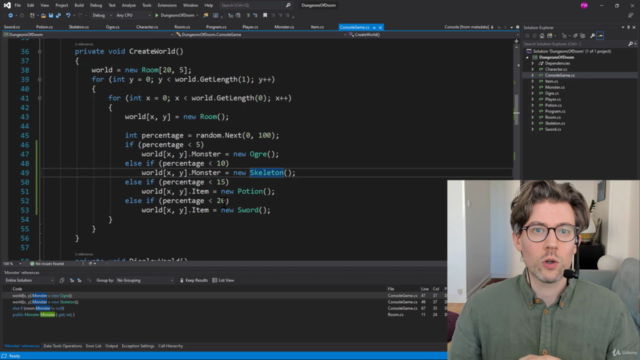Screen dimensions: 640x360
Task: Click the next result icon in references toolbar
Action: click(x=79, y=280)
